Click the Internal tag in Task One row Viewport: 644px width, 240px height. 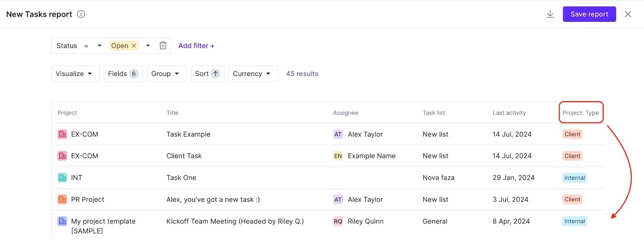pos(575,178)
